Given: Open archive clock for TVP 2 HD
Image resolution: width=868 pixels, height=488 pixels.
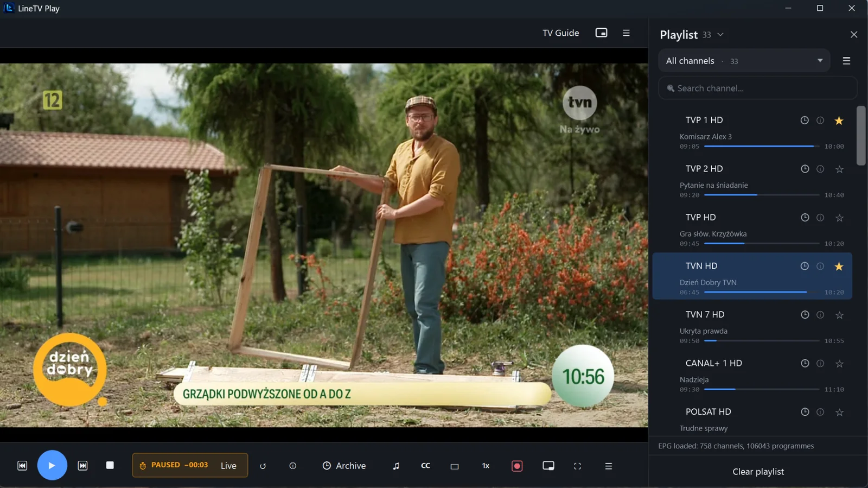Looking at the screenshot, I should [x=805, y=169].
